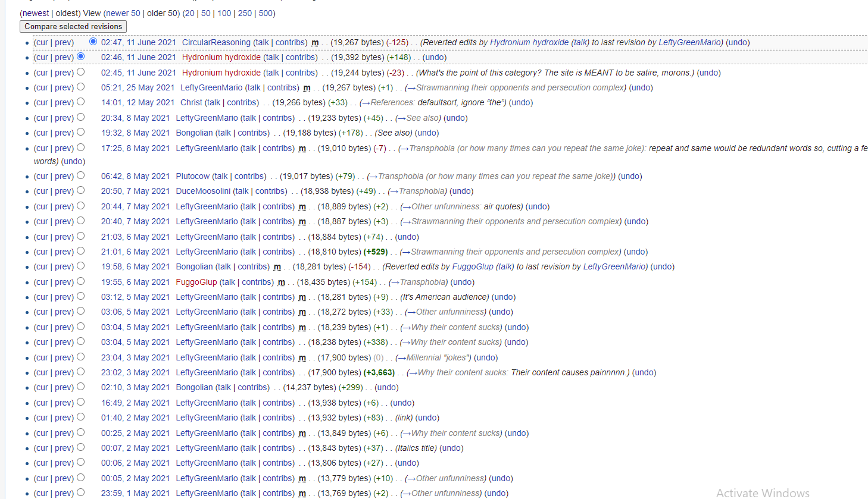The image size is (868, 499).
Task: Click the "(It's American audience)" edit summary
Action: [x=444, y=297]
